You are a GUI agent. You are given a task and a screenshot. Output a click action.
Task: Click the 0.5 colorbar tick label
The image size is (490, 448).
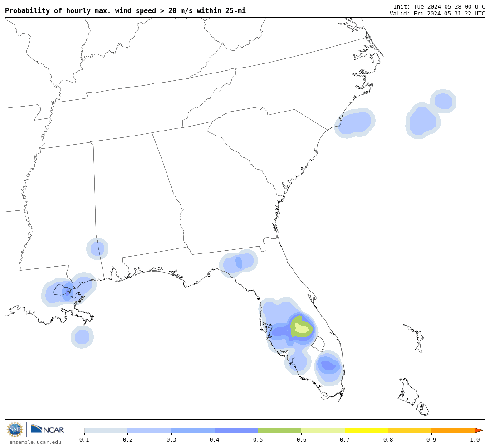point(258,440)
